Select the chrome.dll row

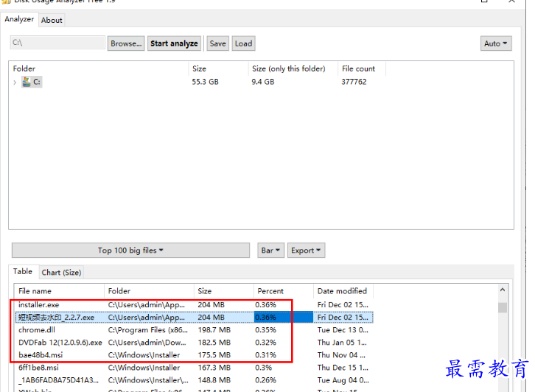coord(194,330)
